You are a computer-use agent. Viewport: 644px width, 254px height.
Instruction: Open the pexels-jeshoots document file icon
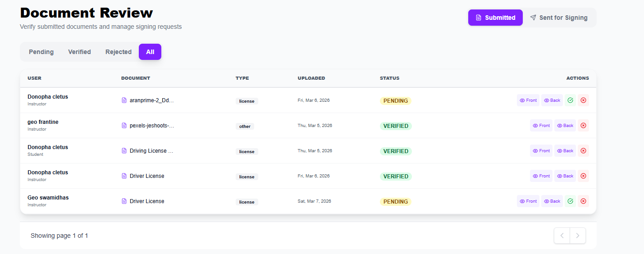(124, 126)
